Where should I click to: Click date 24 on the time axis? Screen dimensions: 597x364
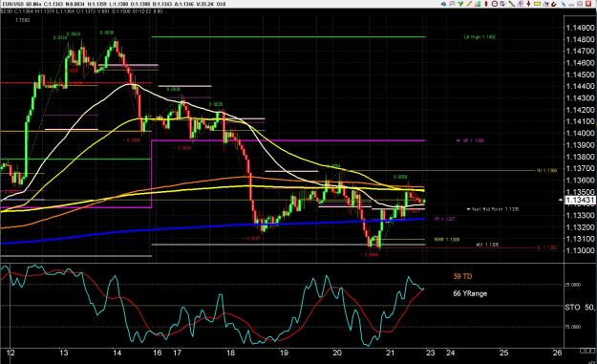451,353
